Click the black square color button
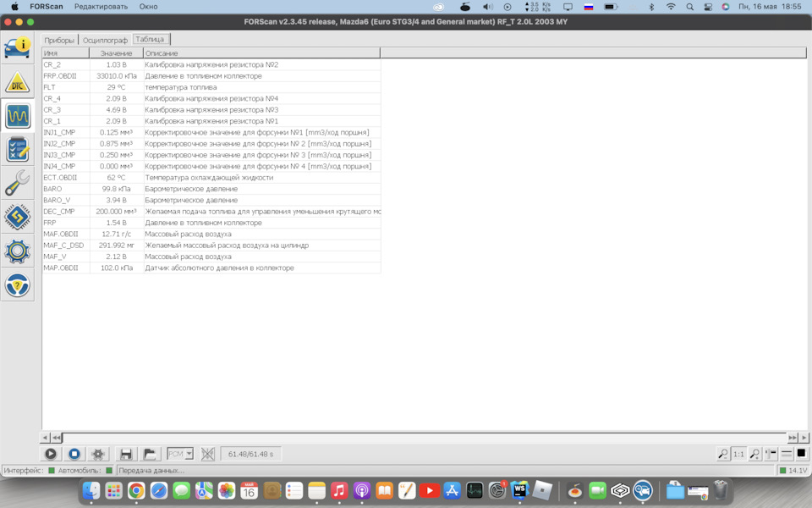This screenshot has width=812, height=508. (802, 454)
